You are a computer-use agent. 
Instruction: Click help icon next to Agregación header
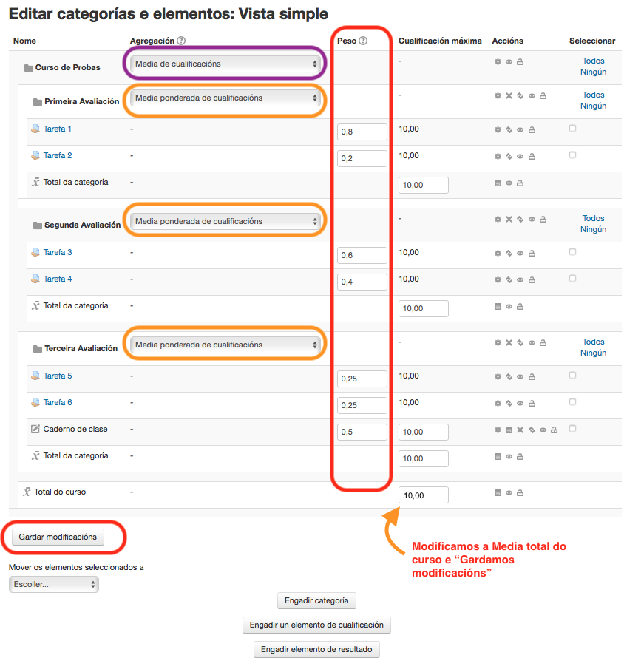pos(181,41)
